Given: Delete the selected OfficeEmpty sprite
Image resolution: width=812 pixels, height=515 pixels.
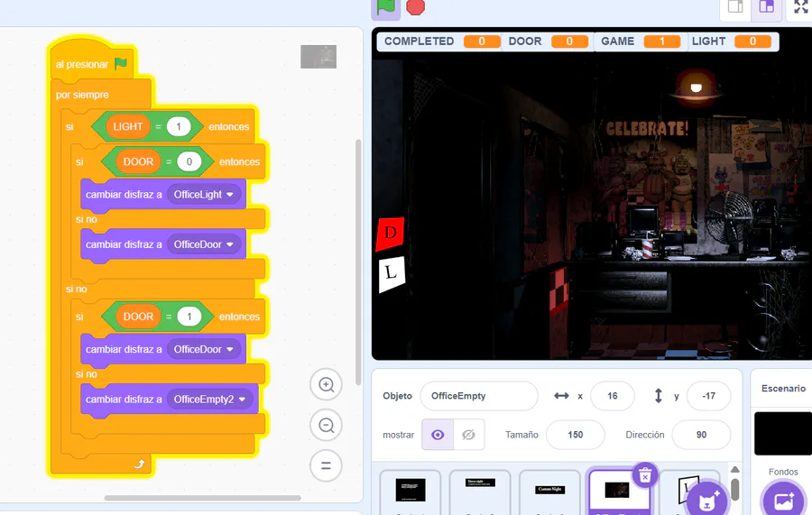Looking at the screenshot, I should [x=645, y=475].
